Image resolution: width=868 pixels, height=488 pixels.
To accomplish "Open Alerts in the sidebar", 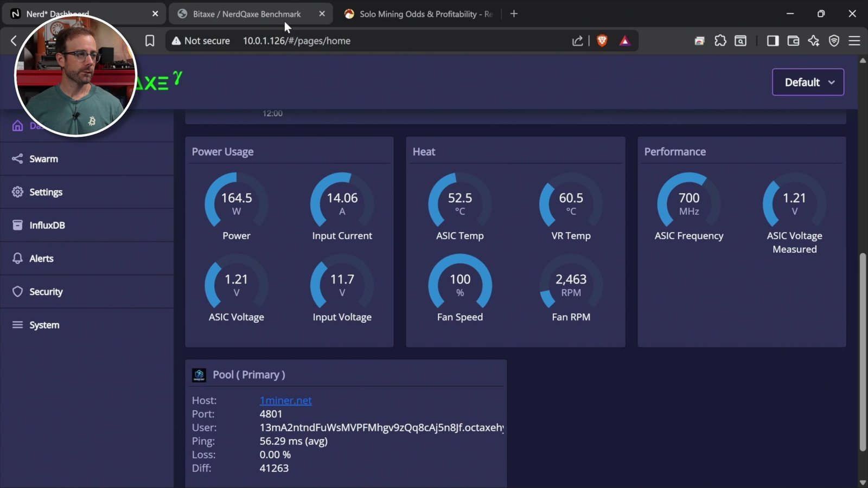I will pos(87,259).
